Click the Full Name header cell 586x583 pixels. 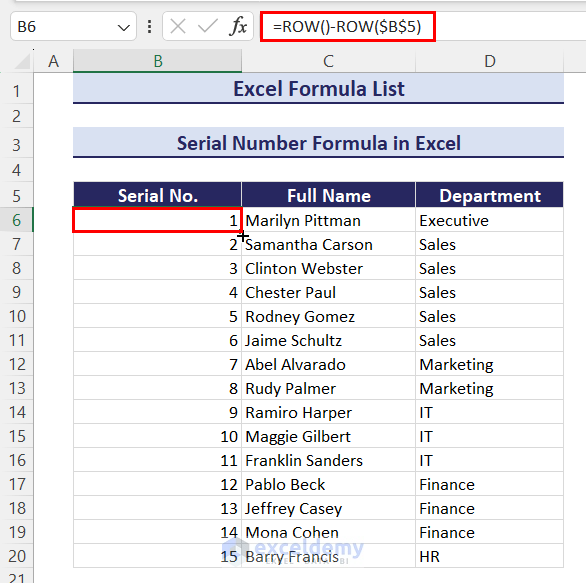[329, 195]
